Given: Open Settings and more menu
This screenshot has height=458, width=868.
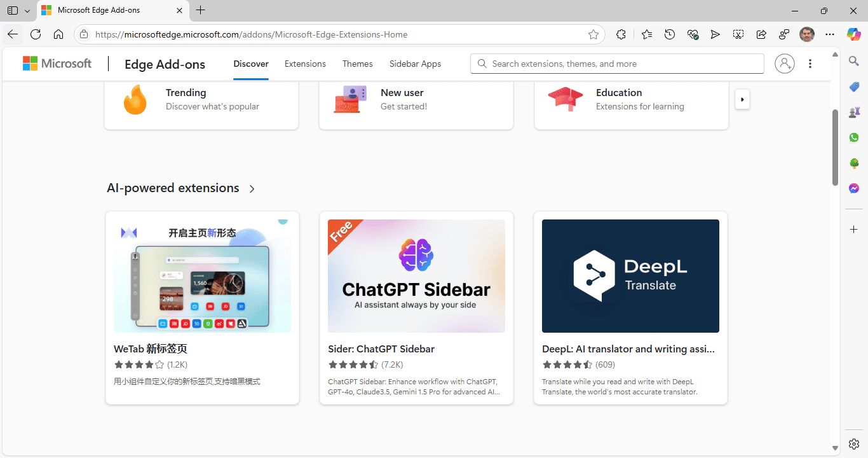Looking at the screenshot, I should tap(830, 34).
